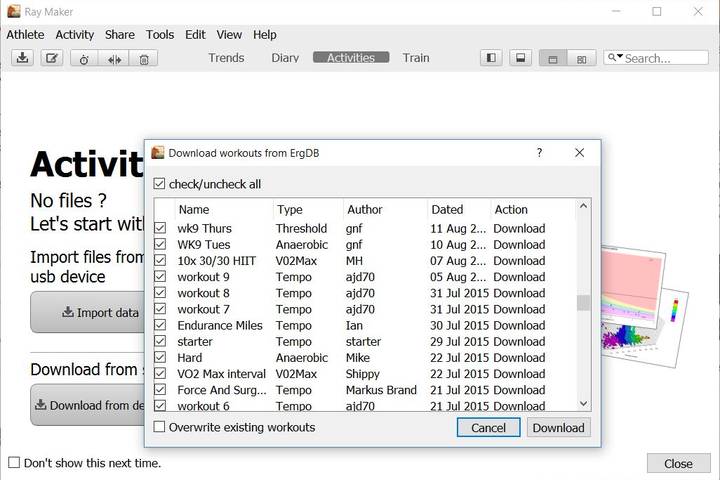Click the import download toolbar icon

pos(22,58)
